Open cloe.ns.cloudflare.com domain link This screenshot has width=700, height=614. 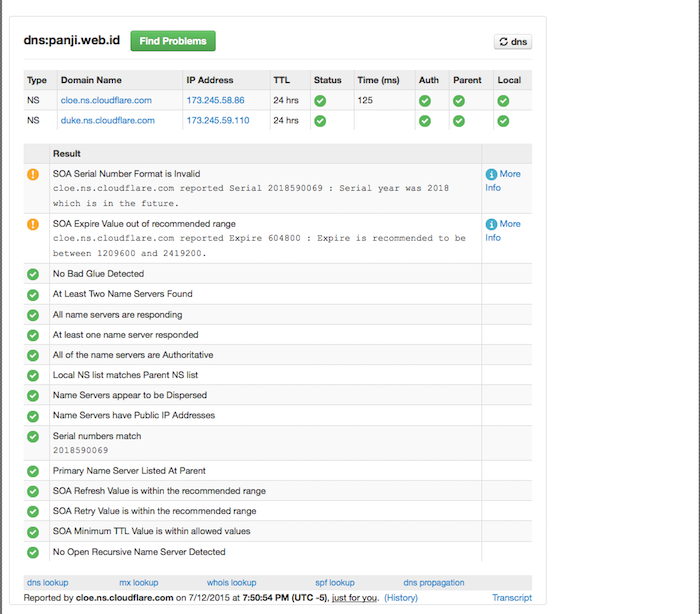(106, 100)
